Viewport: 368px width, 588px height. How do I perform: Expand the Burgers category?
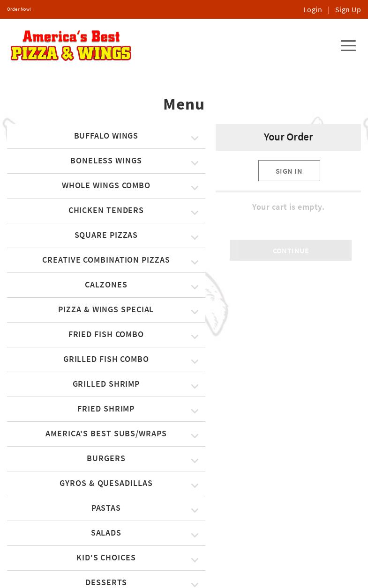[106, 458]
